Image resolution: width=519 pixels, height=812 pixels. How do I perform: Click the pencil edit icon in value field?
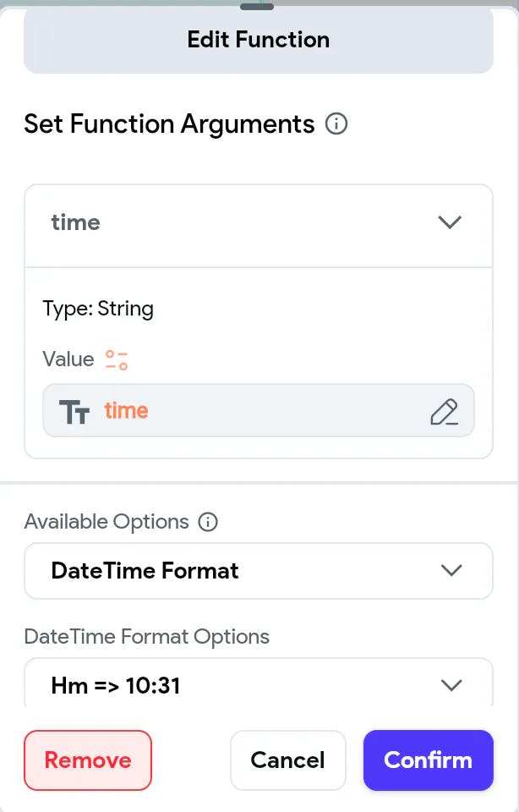point(444,411)
